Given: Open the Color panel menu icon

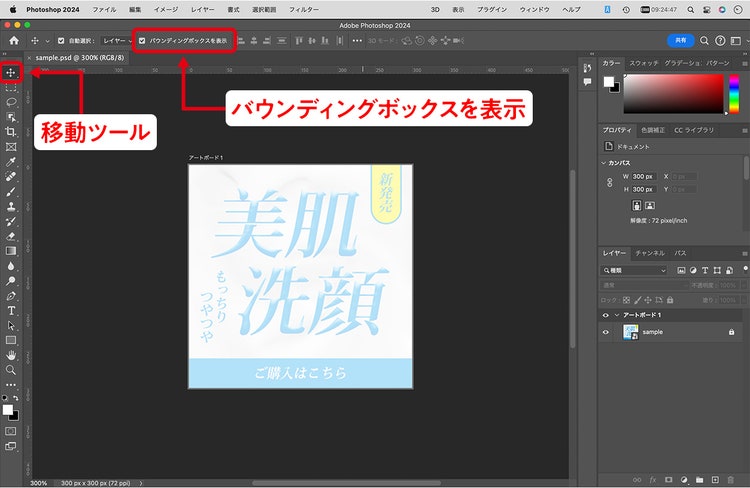Looking at the screenshot, I should click(x=745, y=64).
